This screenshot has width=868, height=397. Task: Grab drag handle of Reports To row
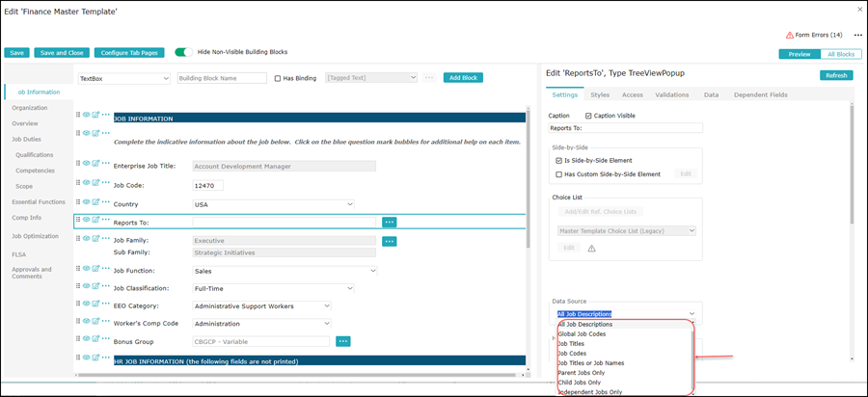click(78, 220)
